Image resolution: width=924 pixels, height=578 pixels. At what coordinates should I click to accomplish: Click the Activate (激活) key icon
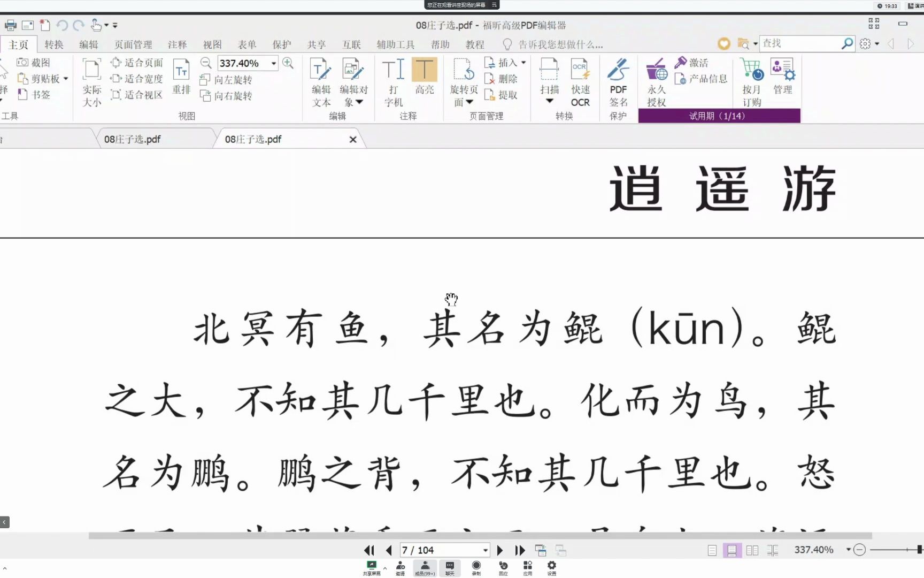(691, 63)
